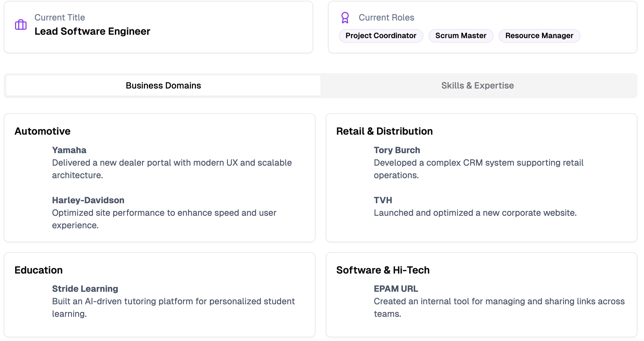Image resolution: width=644 pixels, height=341 pixels.
Task: Click the Software & Hi-Tech domain heading
Action: click(x=383, y=270)
